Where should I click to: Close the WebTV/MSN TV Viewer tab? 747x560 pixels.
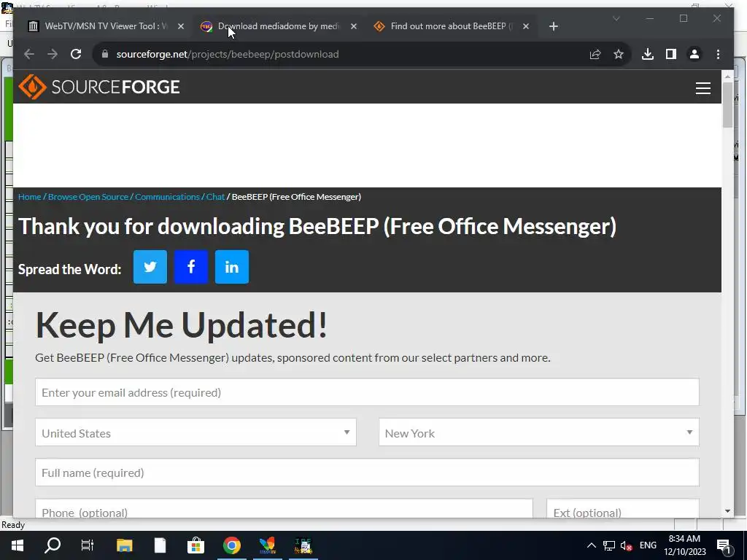pos(181,27)
